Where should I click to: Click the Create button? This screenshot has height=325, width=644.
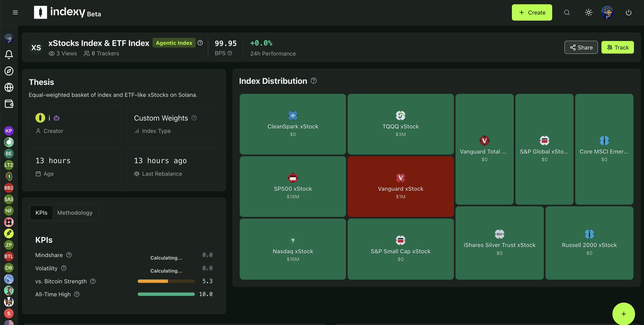[x=532, y=13]
